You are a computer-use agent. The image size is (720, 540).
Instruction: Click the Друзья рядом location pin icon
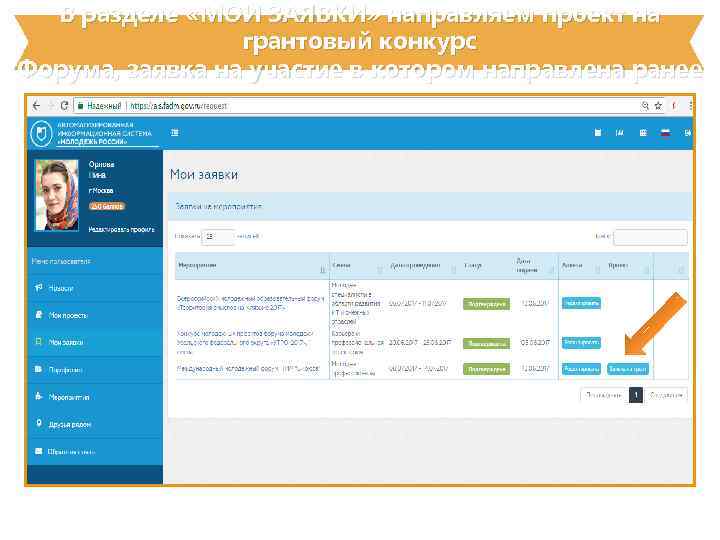(39, 423)
